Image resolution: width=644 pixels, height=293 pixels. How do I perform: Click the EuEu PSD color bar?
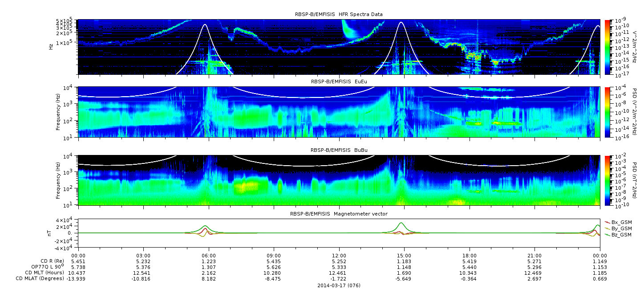(x=608, y=112)
